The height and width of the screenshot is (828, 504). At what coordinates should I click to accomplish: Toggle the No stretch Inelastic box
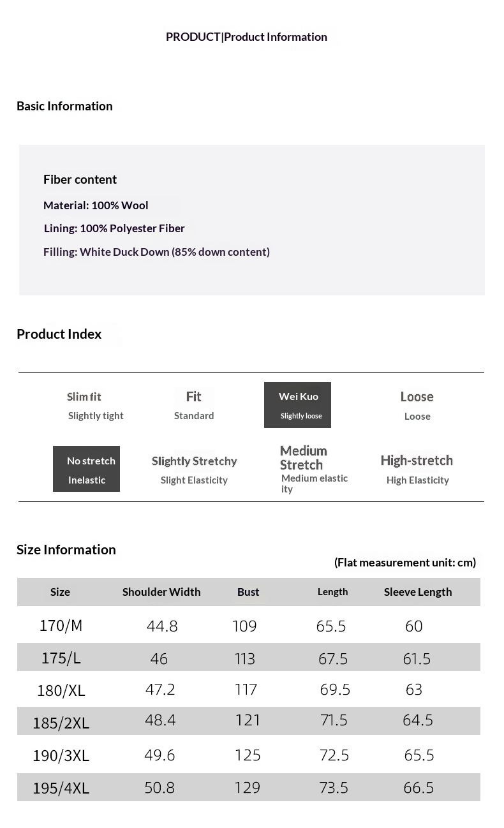pyautogui.click(x=86, y=469)
